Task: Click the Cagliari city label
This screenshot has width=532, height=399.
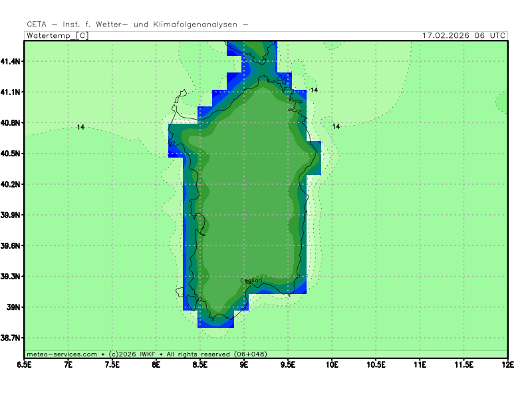Action: 251,281
